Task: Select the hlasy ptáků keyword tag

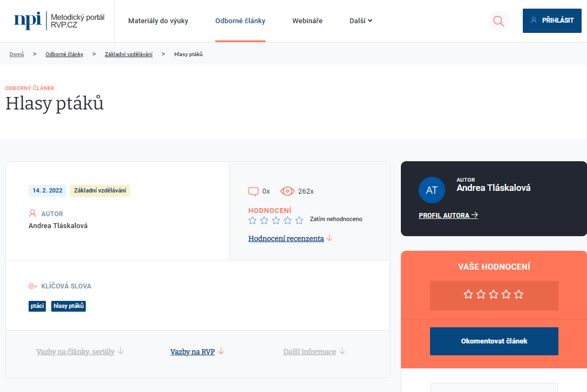Action: pos(69,306)
